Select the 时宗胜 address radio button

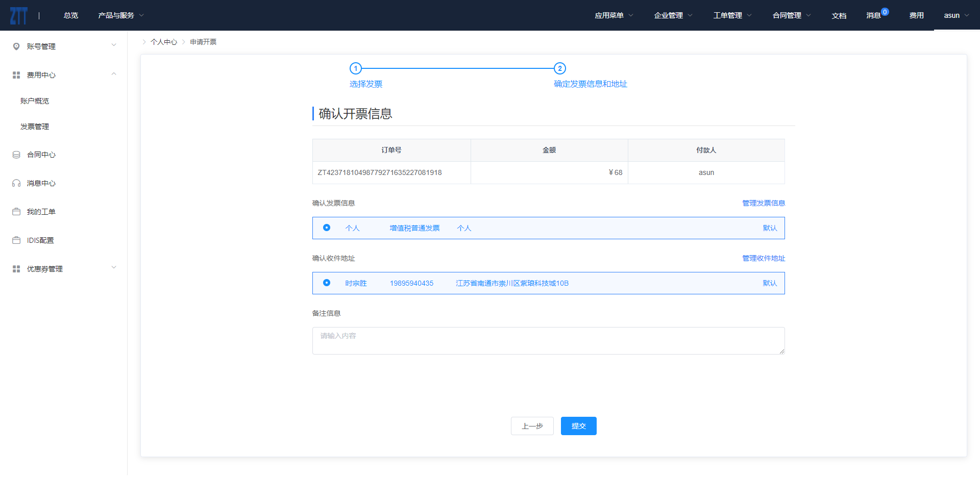[x=327, y=283]
